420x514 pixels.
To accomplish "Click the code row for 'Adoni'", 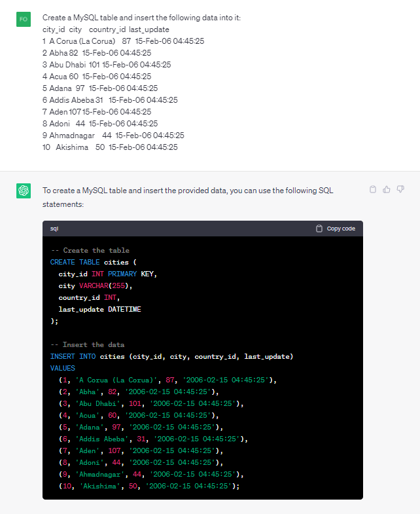I will point(141,463).
